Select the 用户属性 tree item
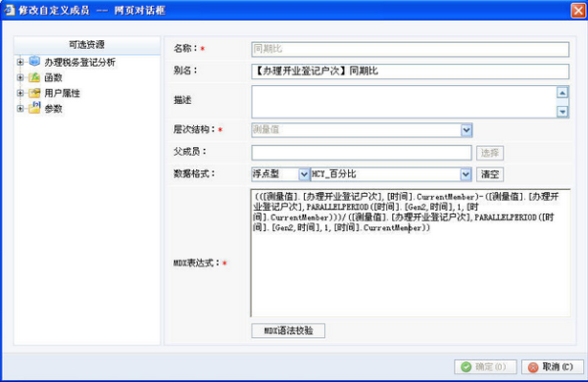Screen dimensions: 588x382 63,93
